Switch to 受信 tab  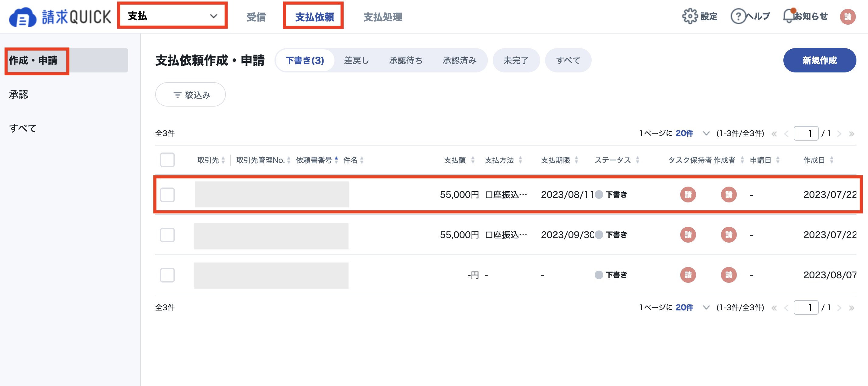(x=256, y=17)
